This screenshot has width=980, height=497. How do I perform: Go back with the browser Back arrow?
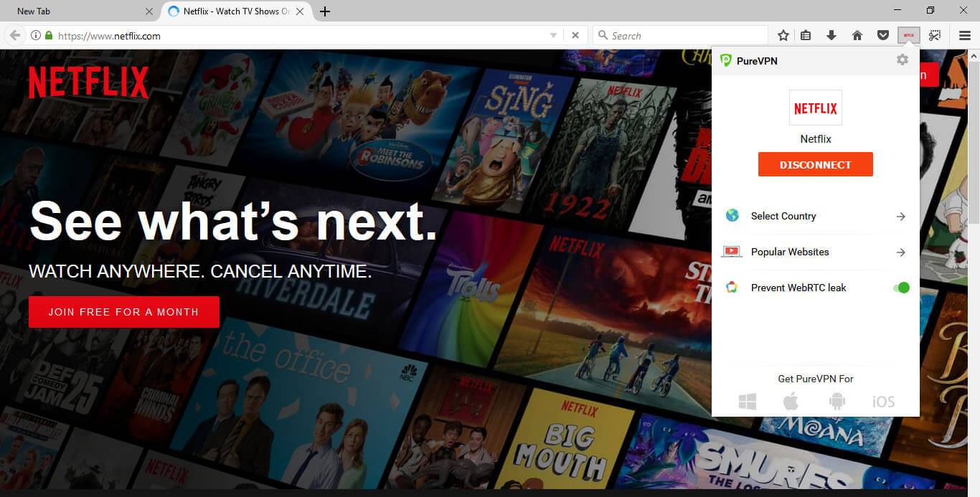point(14,35)
